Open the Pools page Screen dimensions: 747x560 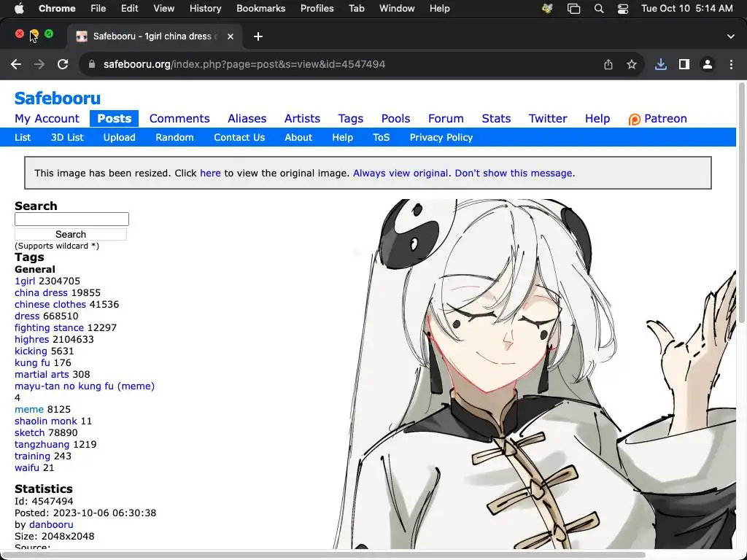[x=396, y=119]
